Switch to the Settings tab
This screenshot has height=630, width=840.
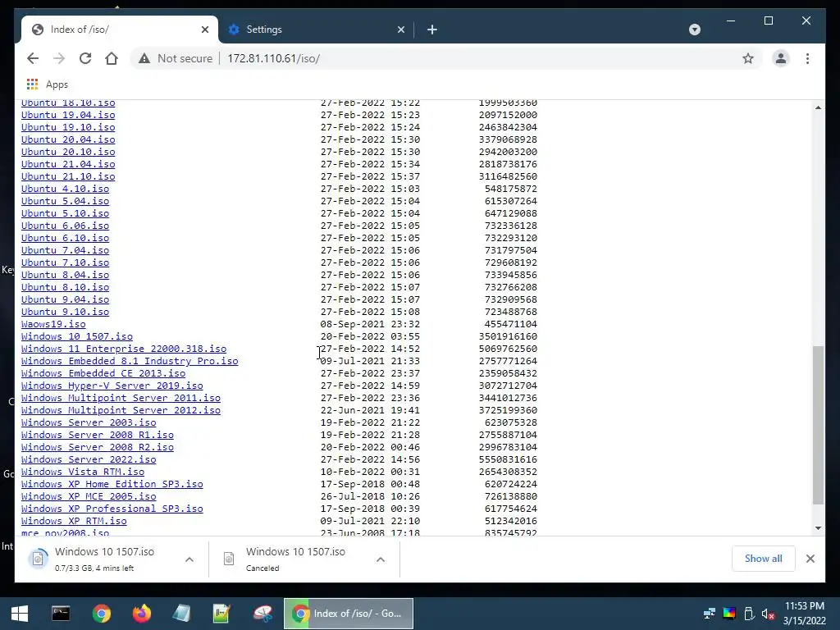[x=317, y=30]
